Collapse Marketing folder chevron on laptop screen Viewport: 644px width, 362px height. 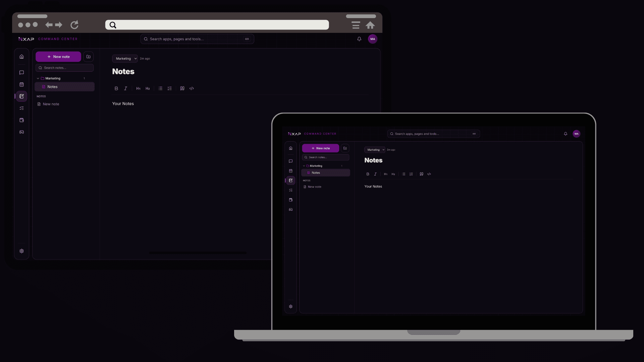tap(304, 166)
